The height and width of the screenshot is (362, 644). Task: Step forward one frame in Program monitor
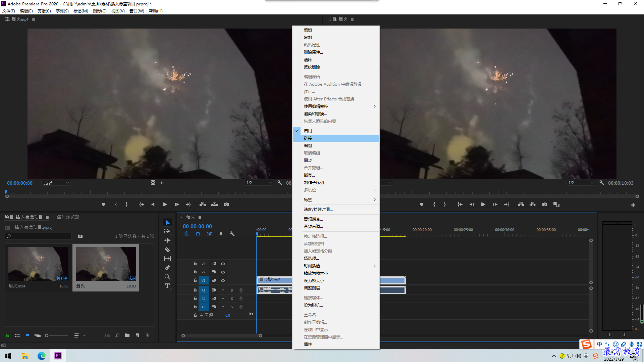click(x=495, y=204)
